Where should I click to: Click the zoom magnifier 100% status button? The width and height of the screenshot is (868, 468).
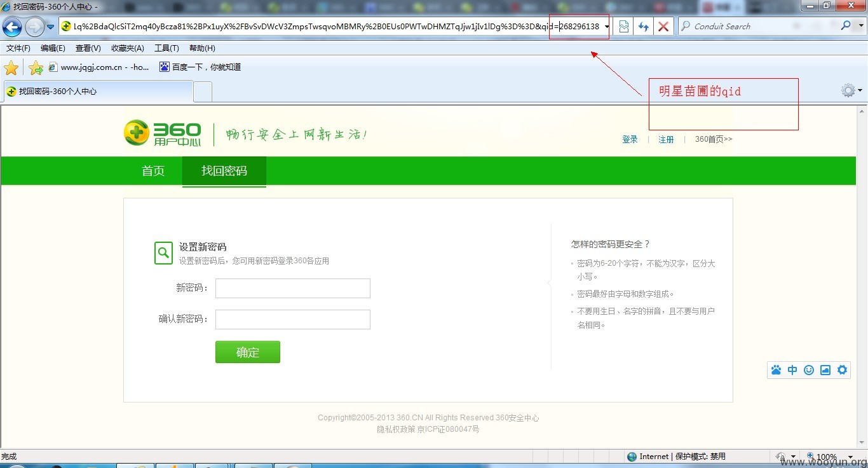(822, 457)
